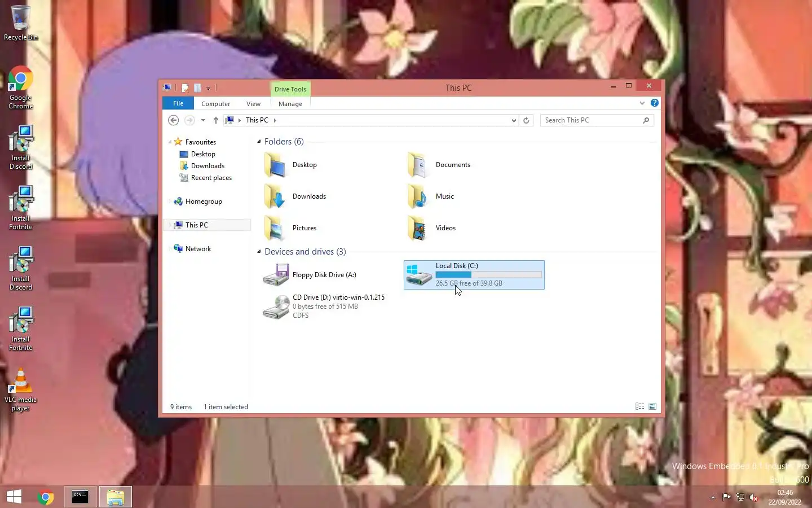Expand the ribbon with the chevron
Viewport: 812px width, 508px height.
pyautogui.click(x=642, y=103)
